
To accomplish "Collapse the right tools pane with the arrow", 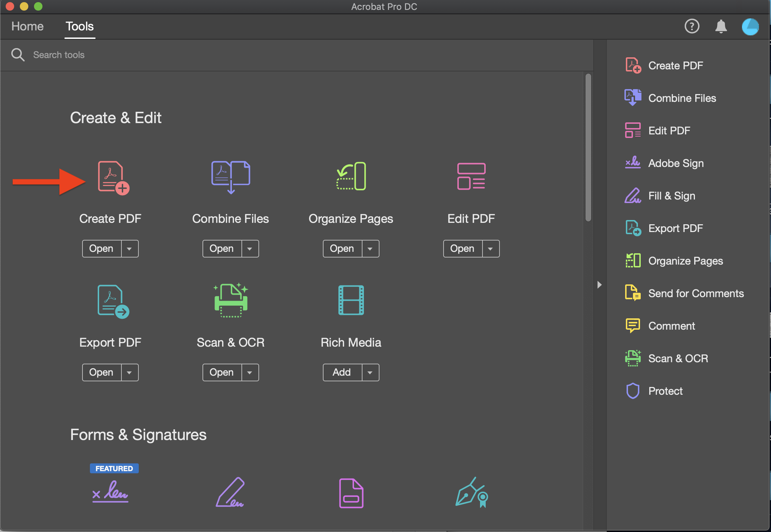I will (599, 285).
